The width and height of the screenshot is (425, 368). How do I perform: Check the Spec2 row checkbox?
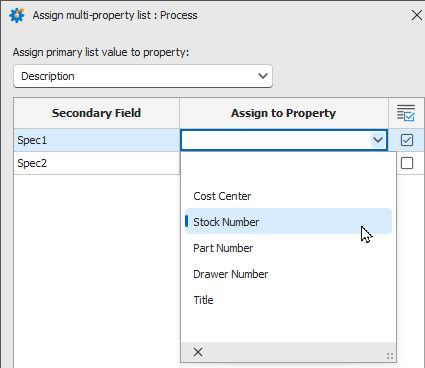pos(407,163)
